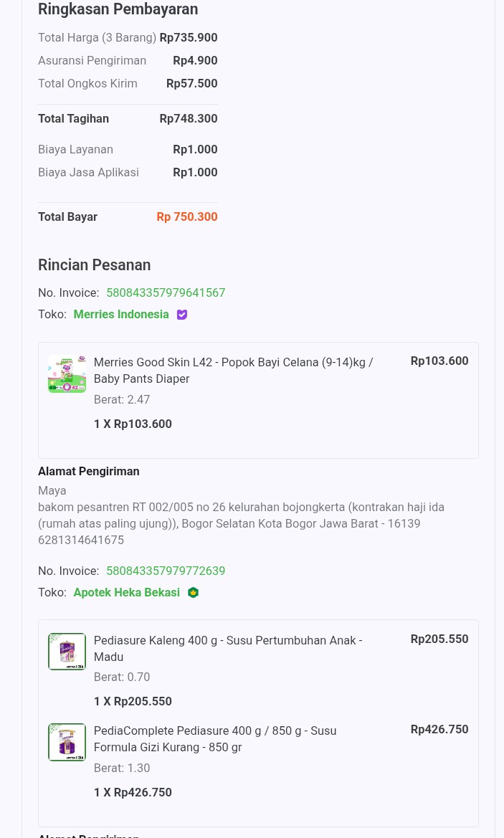Open the Pediasure Kaleng 400 g thumbnail
Screen dimensions: 504x838
tap(67, 652)
